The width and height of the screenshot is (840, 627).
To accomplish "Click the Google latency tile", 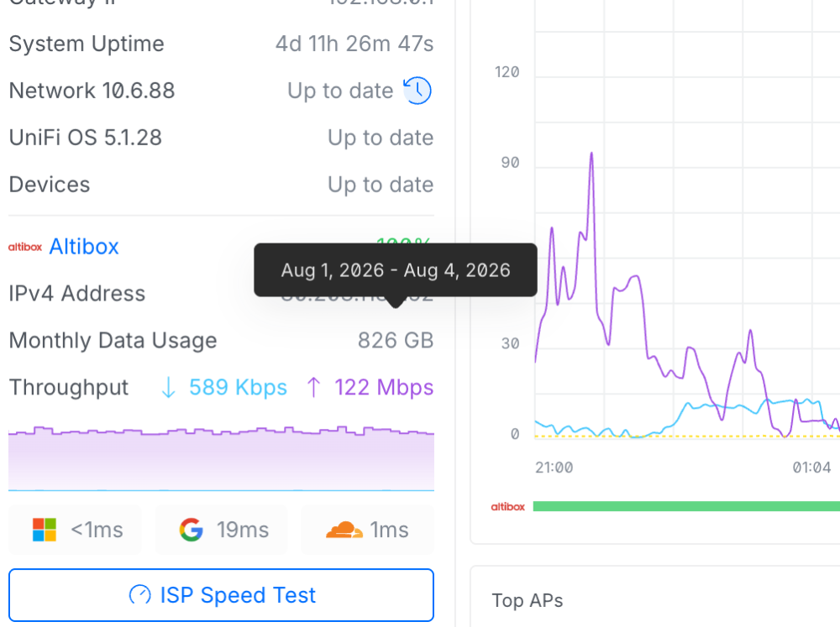I will (x=221, y=530).
